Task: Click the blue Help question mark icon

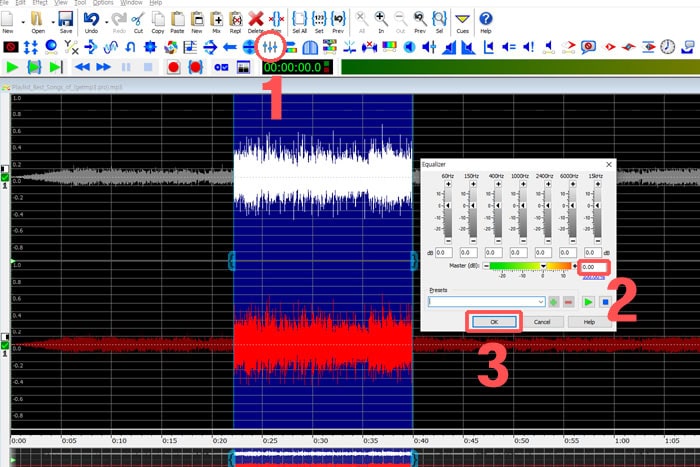Action: click(486, 19)
